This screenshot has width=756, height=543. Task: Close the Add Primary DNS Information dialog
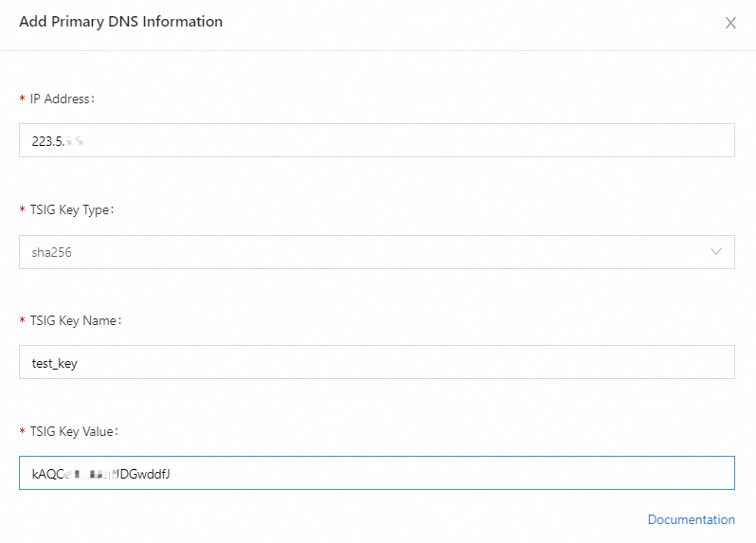[730, 23]
